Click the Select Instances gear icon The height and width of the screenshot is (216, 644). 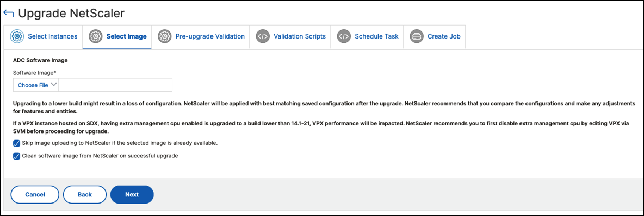(x=16, y=36)
